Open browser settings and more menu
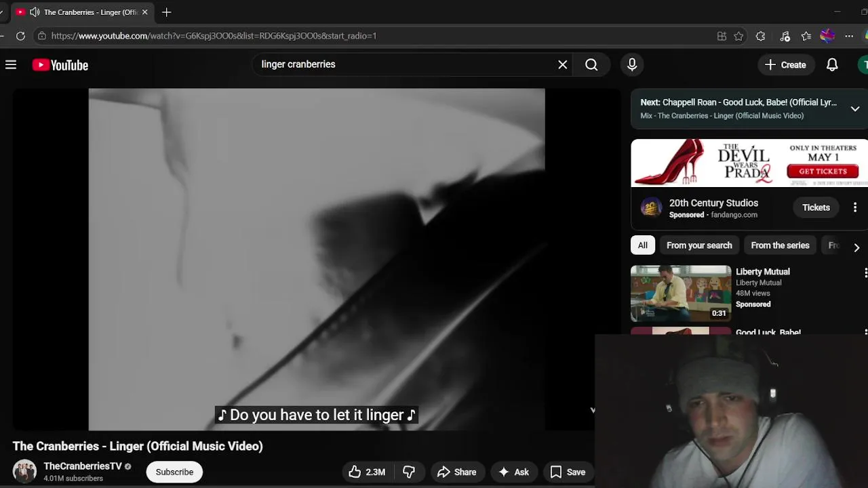This screenshot has height=488, width=868. (849, 36)
